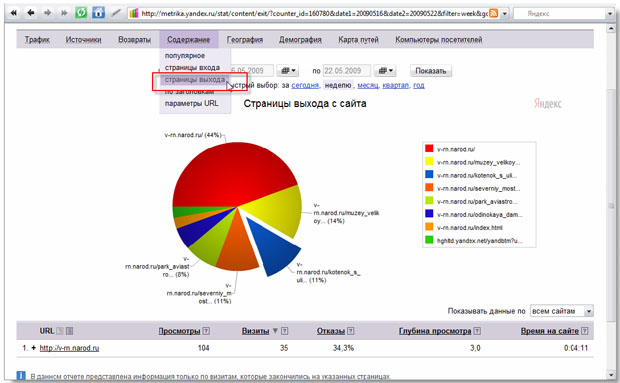Image resolution: width=620 pixels, height=383 pixels.
Task: Open the Источники menu tab
Action: (83, 40)
